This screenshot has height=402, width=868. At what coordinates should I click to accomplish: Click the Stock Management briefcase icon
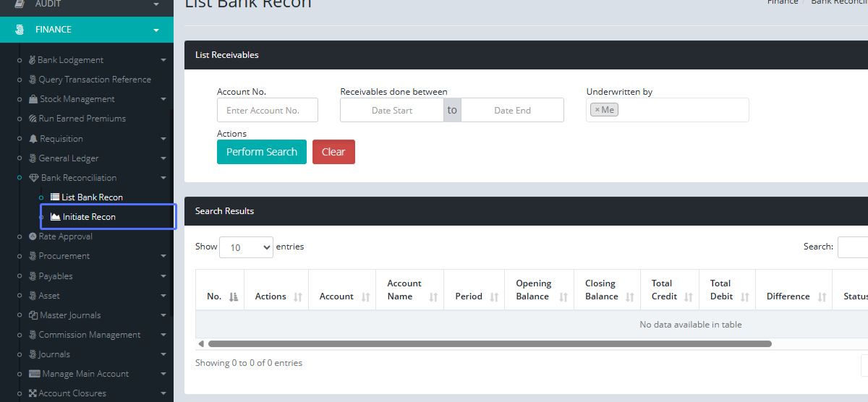tap(33, 99)
